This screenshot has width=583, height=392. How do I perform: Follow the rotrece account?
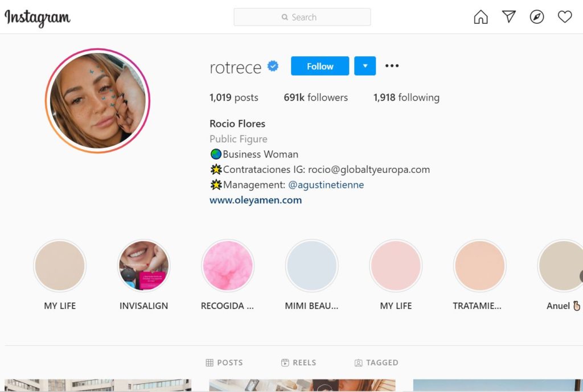(x=320, y=66)
